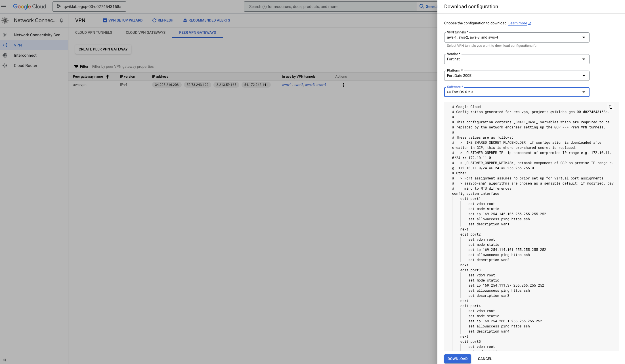The image size is (625, 364).
Task: Click the Interconnect sidebar icon
Action: tap(5, 55)
